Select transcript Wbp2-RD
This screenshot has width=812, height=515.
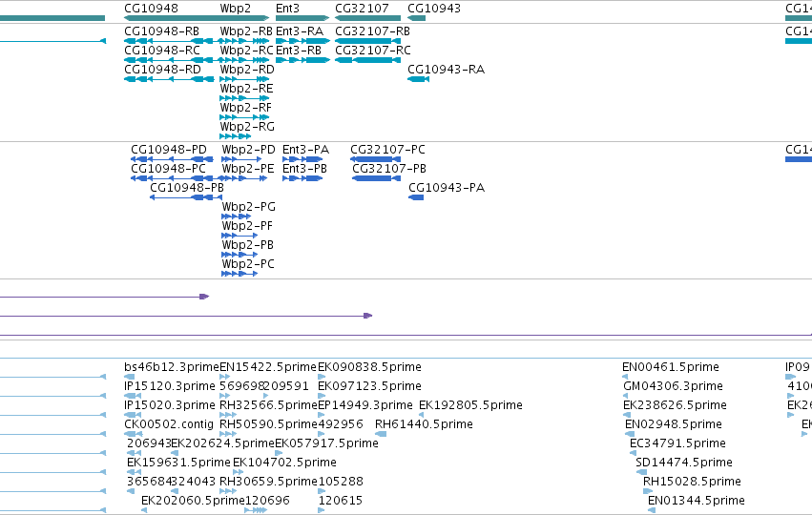tap(247, 70)
